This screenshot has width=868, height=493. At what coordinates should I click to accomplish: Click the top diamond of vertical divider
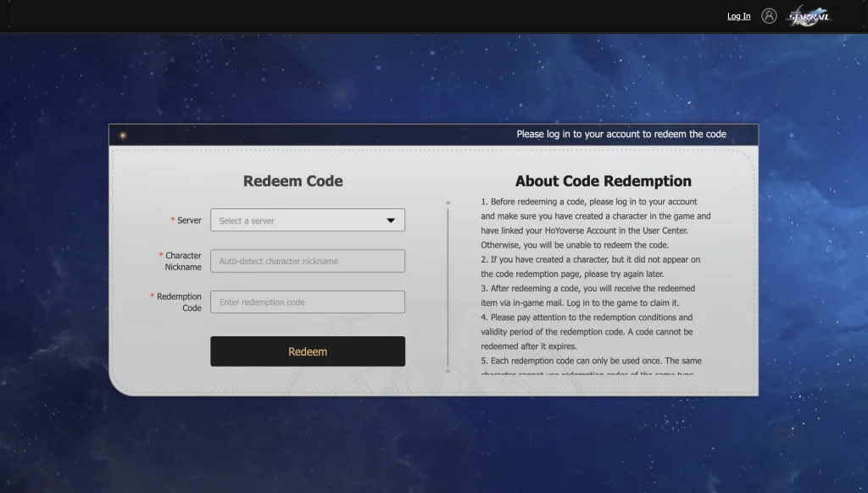448,203
